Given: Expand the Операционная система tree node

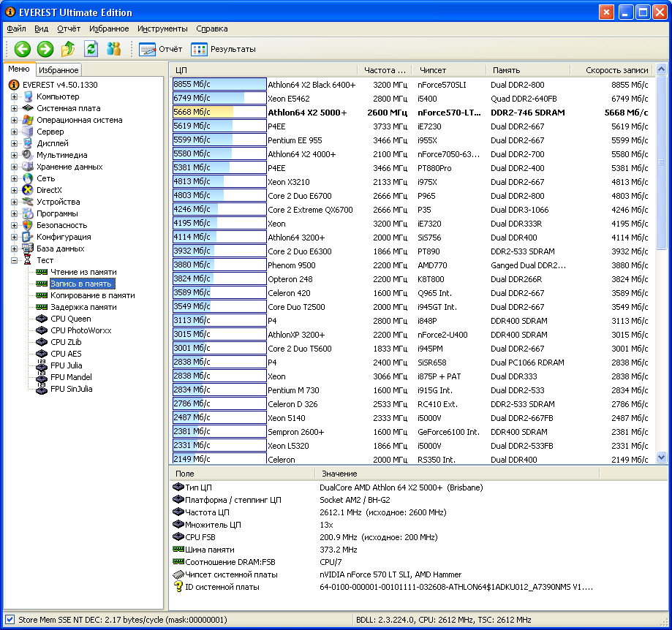Looking at the screenshot, I should tap(14, 120).
